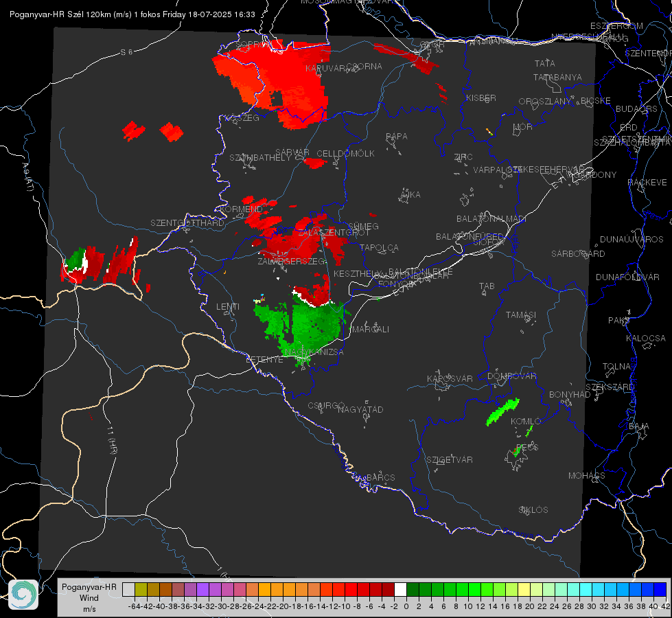Select the dark green swatch for 0 to 2
The width and height of the screenshot is (672, 618).
413,589
